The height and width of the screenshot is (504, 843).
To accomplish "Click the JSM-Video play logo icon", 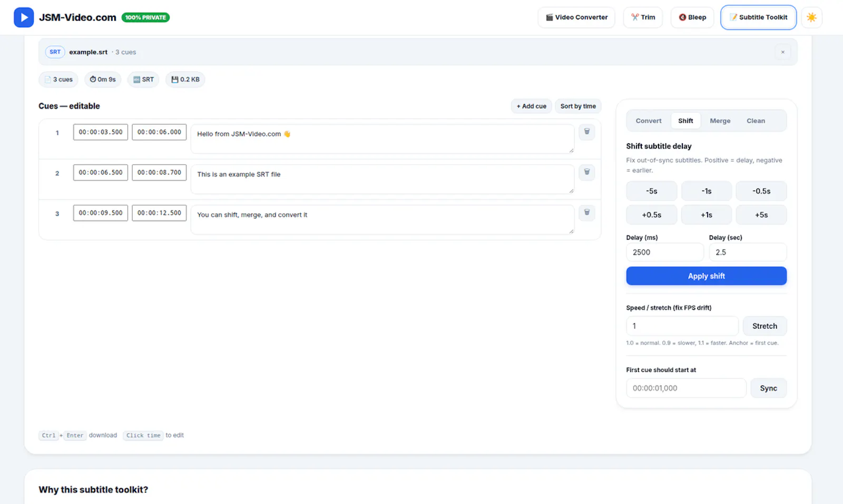I will click(24, 17).
